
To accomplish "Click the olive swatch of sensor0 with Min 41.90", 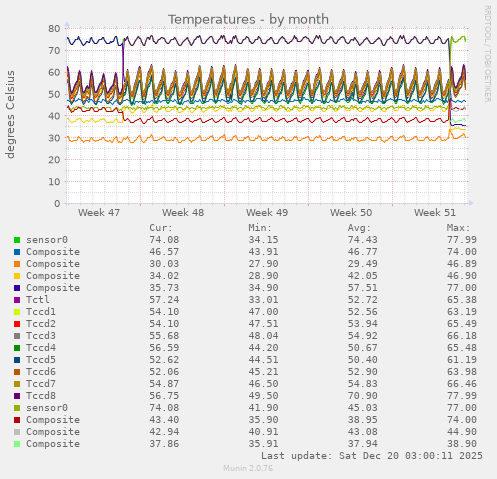I will [17, 408].
